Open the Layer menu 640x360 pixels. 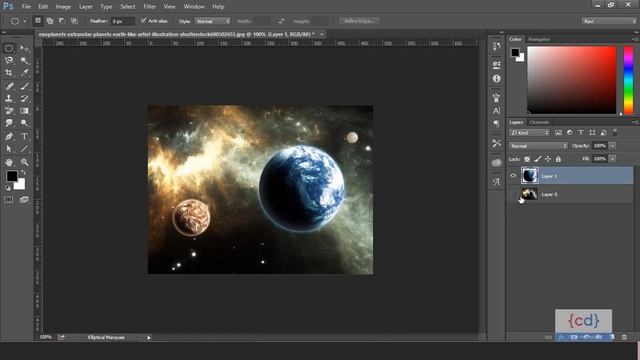point(86,7)
